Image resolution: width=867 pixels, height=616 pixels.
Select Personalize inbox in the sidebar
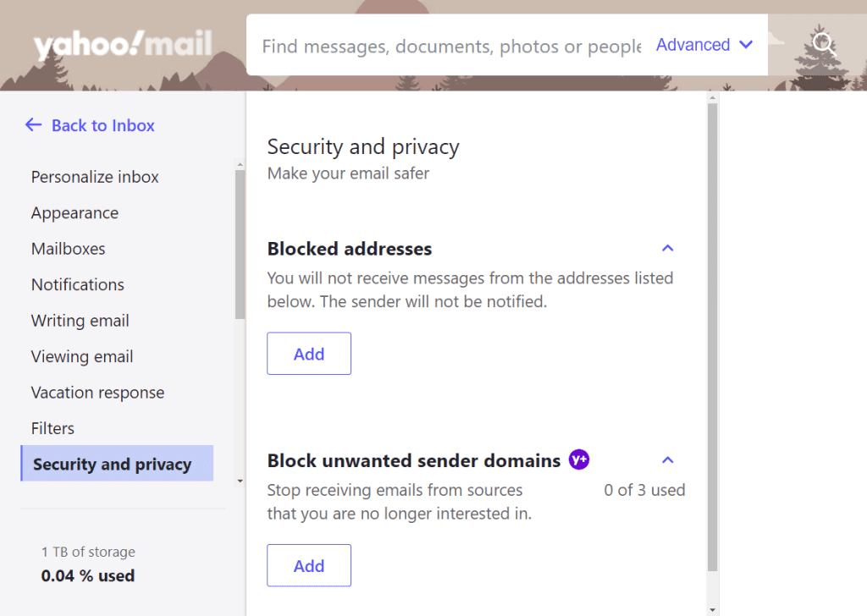point(94,177)
